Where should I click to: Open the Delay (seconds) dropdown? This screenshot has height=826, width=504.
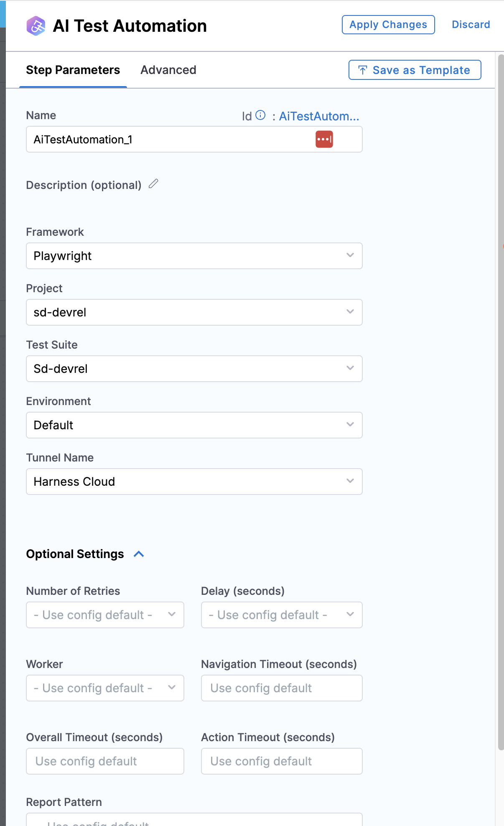[x=282, y=615]
